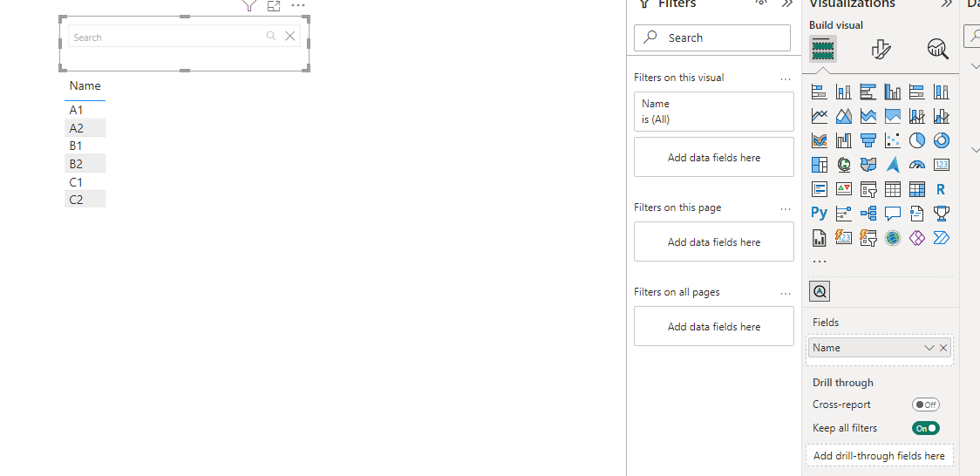
Task: Select the Python visual
Action: (x=820, y=213)
